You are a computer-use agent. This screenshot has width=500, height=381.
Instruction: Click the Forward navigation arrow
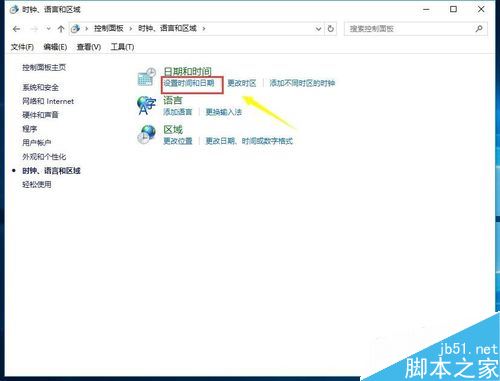coord(34,29)
